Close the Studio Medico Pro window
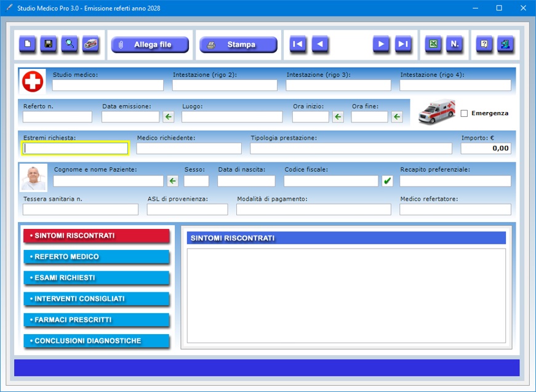This screenshot has width=536, height=392. coord(523,8)
